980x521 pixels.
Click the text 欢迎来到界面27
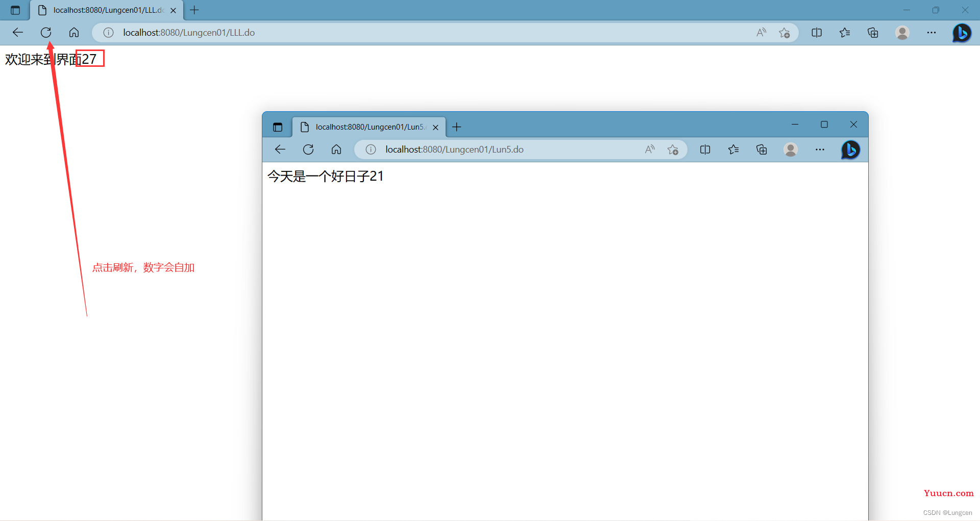click(x=51, y=59)
